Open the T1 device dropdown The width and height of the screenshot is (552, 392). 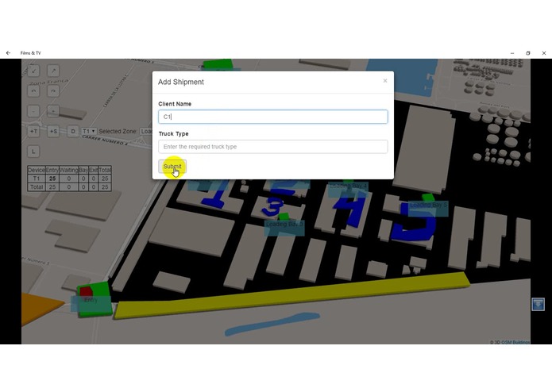(x=89, y=131)
